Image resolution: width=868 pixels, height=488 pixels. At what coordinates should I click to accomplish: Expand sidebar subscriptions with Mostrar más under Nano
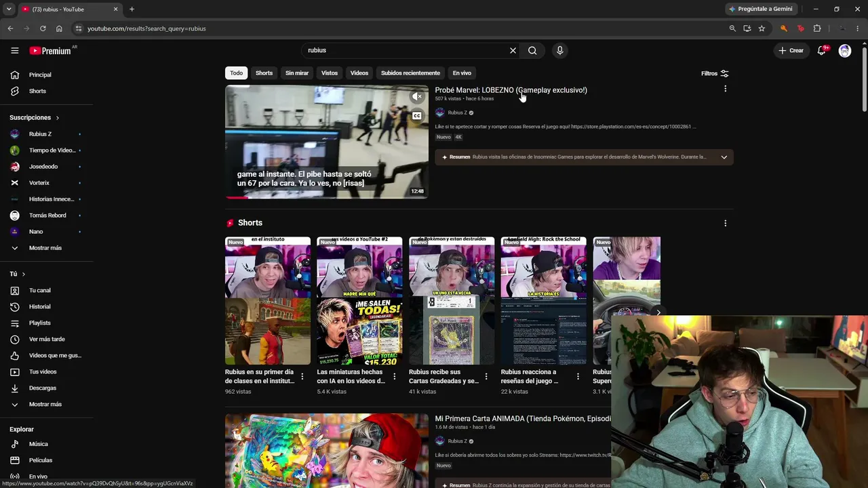click(x=45, y=248)
